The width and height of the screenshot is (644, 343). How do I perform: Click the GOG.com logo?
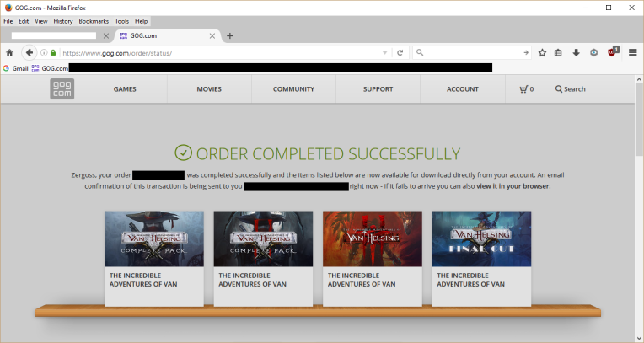tap(62, 88)
